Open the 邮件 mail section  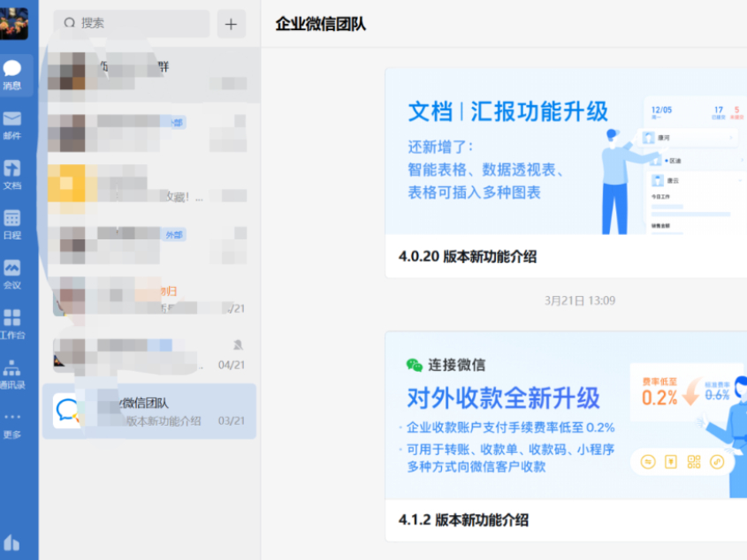[12, 125]
